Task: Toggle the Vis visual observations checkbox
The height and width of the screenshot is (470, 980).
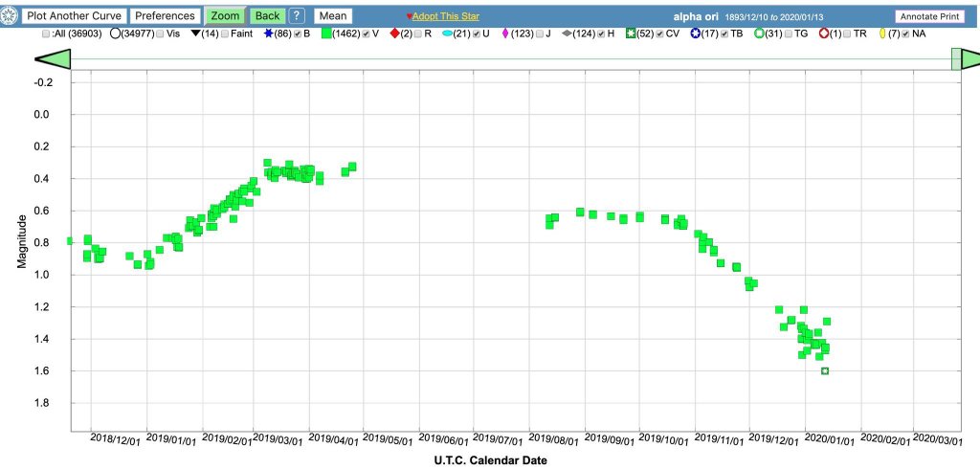Action: click(160, 34)
